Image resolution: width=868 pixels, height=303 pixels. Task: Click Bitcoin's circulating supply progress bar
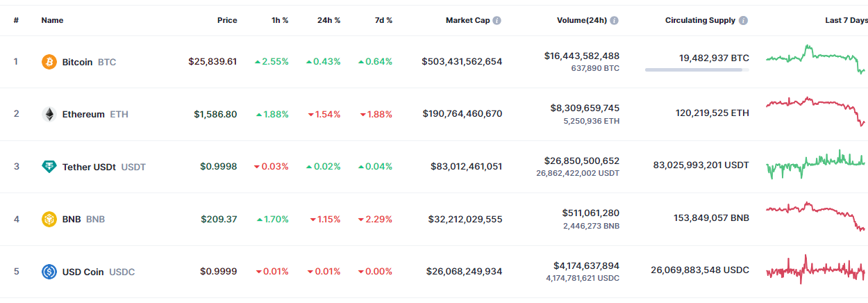pyautogui.click(x=696, y=69)
